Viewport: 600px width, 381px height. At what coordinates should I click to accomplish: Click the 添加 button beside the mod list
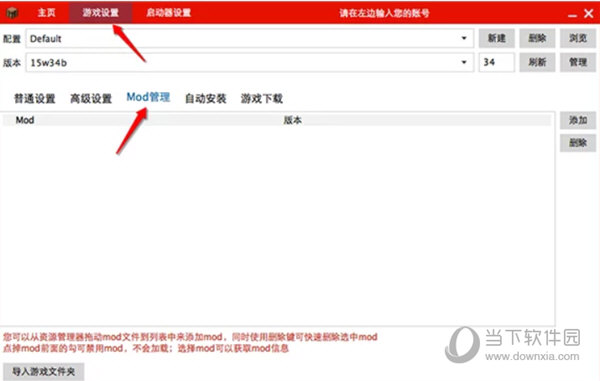(578, 120)
